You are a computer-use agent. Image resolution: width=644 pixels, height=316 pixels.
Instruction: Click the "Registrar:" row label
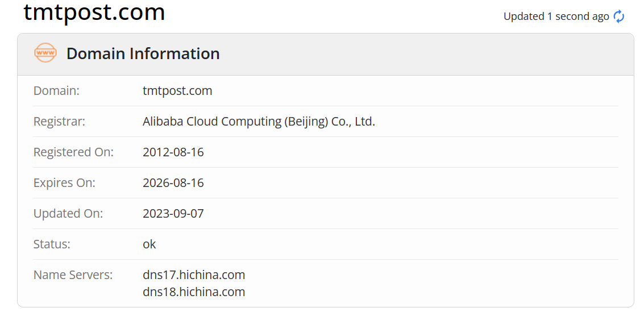(59, 122)
